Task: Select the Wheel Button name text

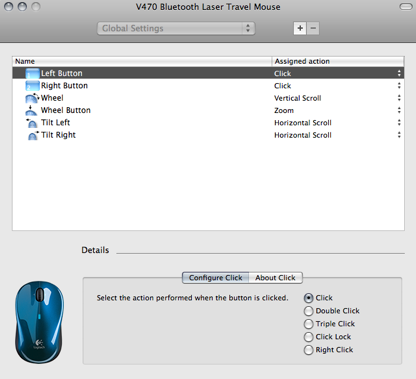Action: coord(66,110)
